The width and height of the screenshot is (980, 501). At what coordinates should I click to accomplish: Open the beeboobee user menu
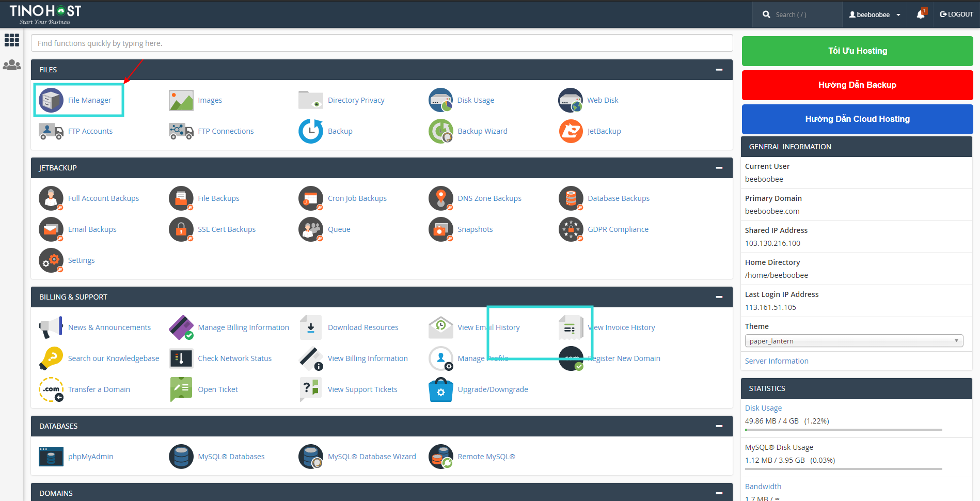click(x=875, y=14)
